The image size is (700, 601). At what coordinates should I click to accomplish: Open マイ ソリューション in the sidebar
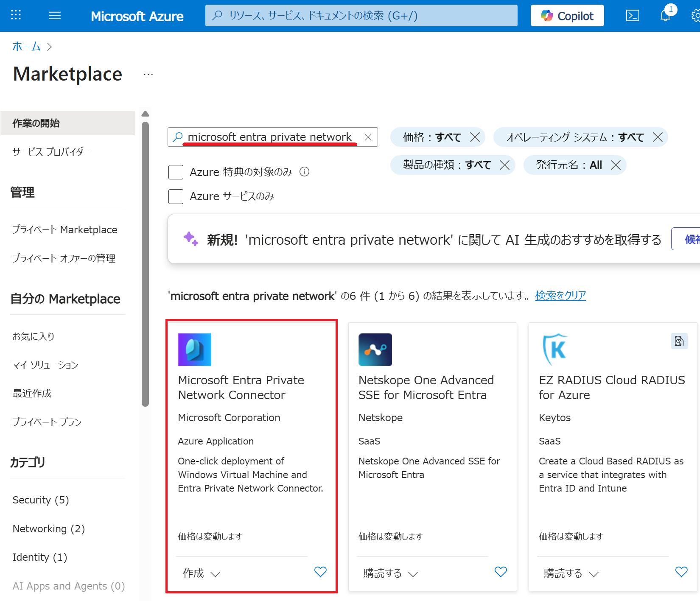click(45, 365)
